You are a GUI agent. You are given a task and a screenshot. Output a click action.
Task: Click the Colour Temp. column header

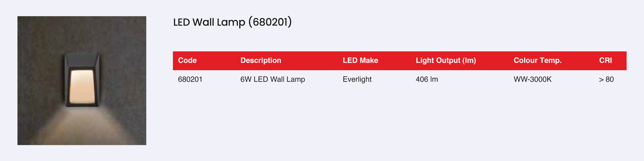tap(537, 61)
